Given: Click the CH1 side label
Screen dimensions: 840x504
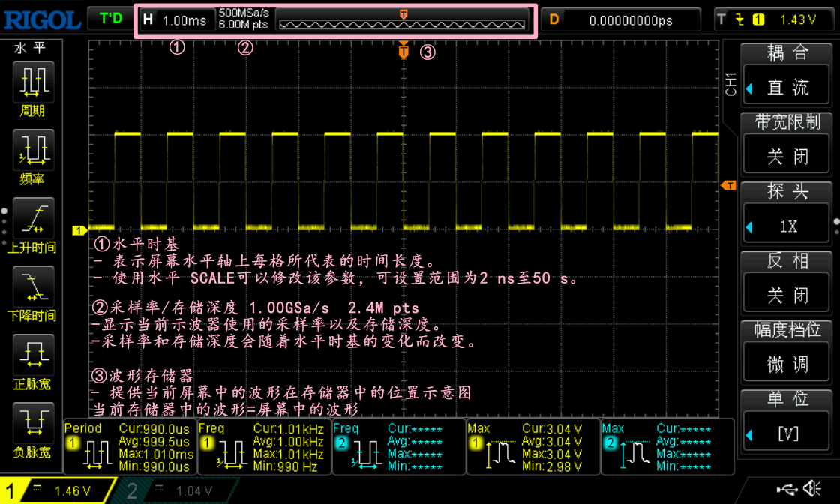Looking at the screenshot, I should tap(730, 84).
